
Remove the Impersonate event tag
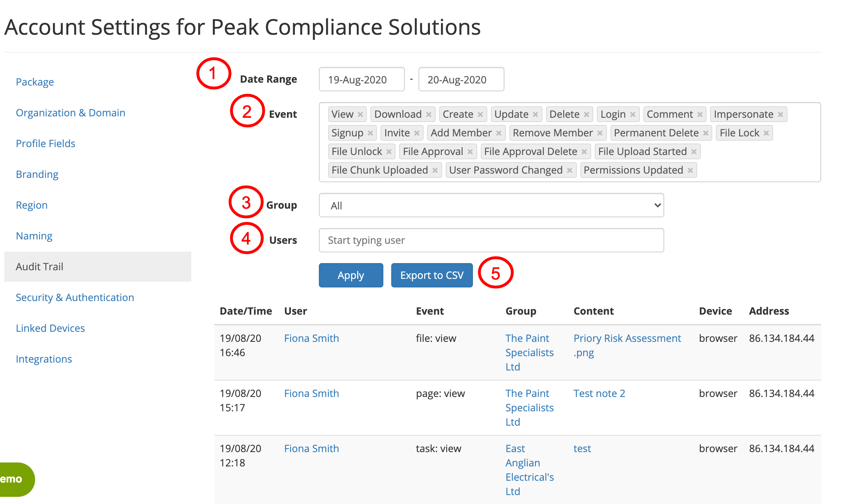pyautogui.click(x=780, y=115)
